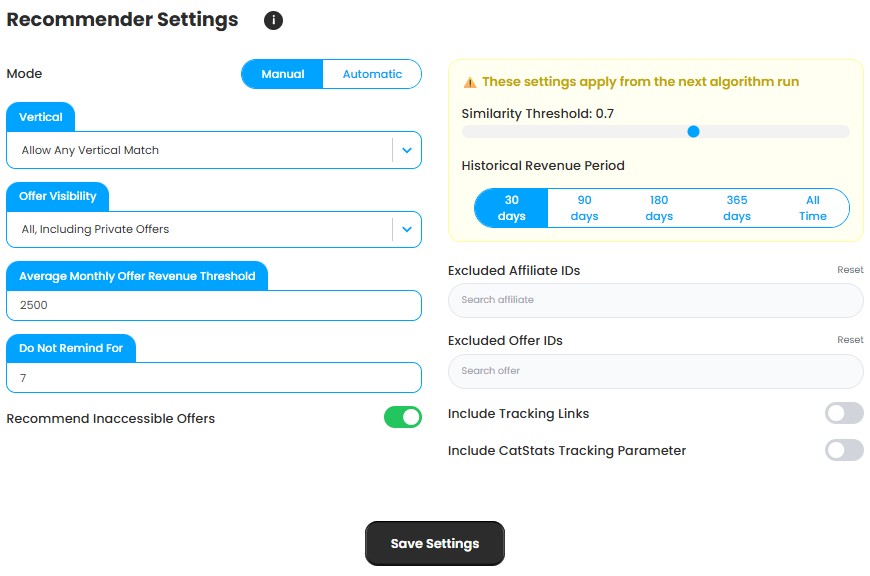
Task: Select the 180 days option
Action: (660, 207)
